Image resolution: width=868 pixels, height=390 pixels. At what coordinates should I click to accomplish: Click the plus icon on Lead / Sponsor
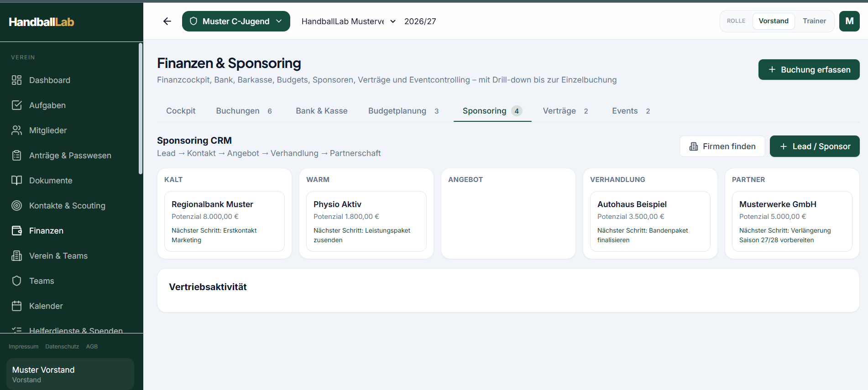(784, 146)
